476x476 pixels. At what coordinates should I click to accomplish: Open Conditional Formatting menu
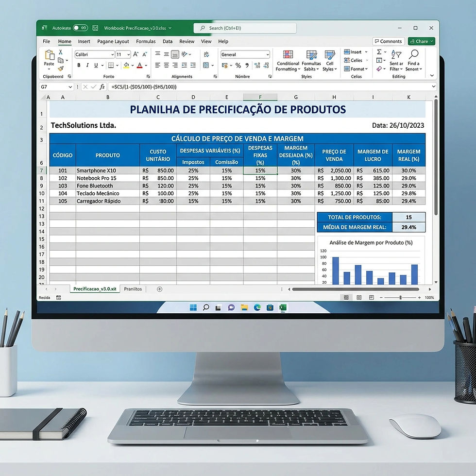coord(288,61)
